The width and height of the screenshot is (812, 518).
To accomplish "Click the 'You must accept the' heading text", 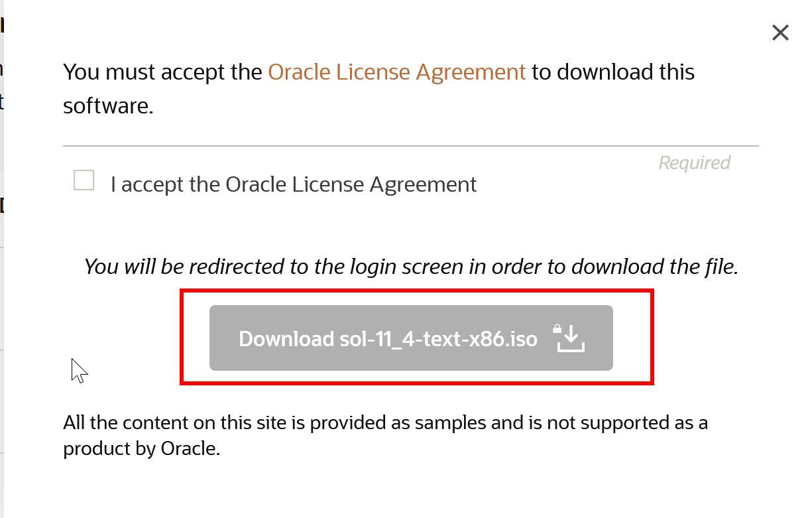I will pyautogui.click(x=163, y=72).
